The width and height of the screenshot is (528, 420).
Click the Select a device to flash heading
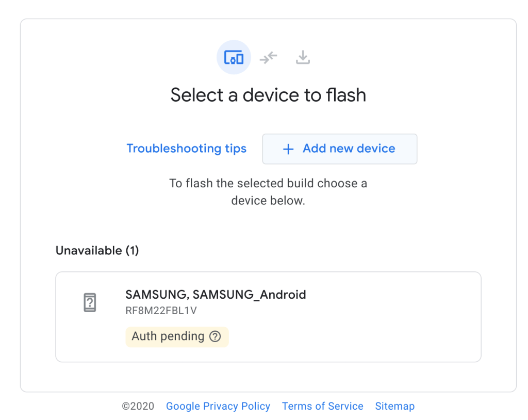[268, 95]
